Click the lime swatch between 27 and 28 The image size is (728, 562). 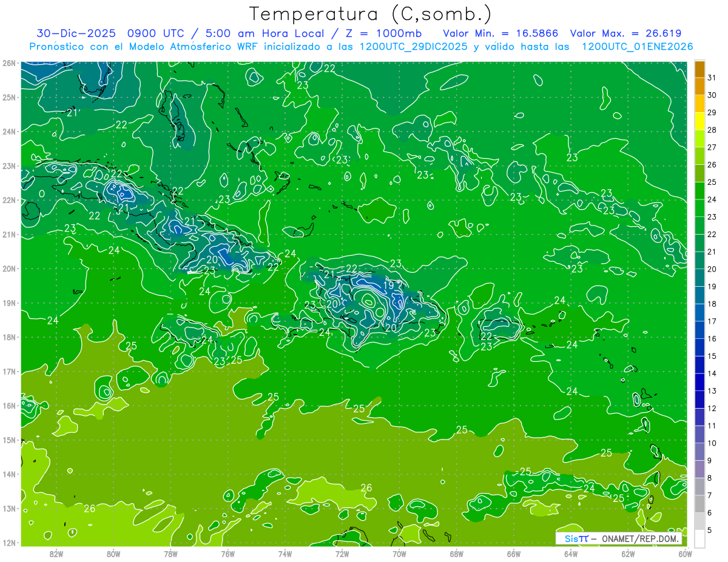699,138
